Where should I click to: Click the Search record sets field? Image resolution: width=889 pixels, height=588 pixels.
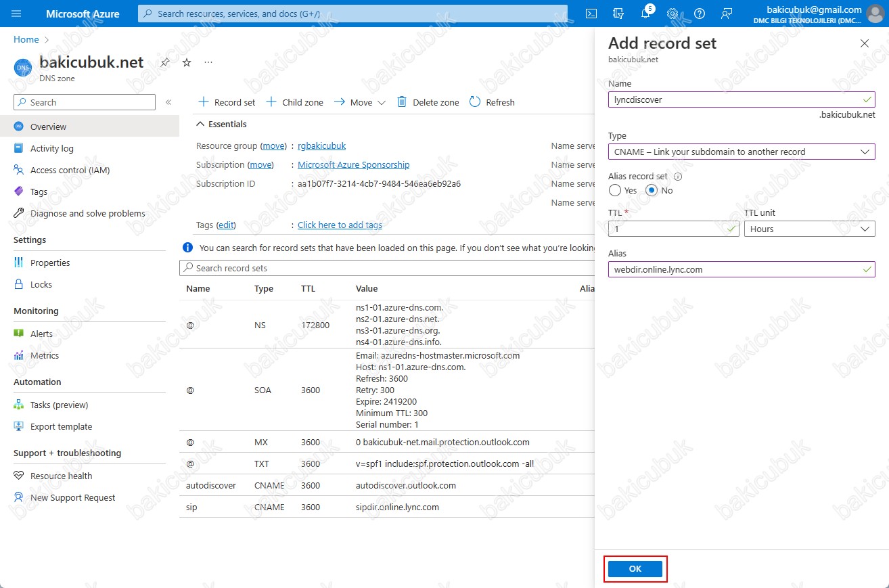386,268
